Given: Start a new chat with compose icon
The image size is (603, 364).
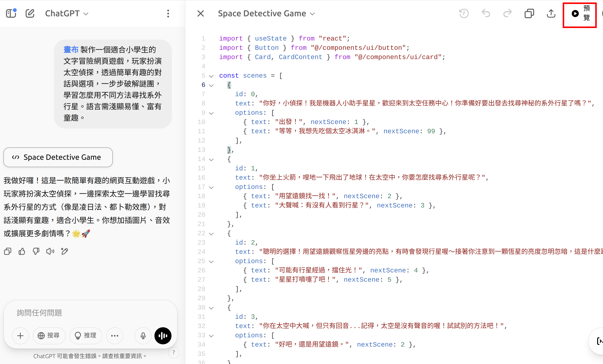Looking at the screenshot, I should (30, 13).
